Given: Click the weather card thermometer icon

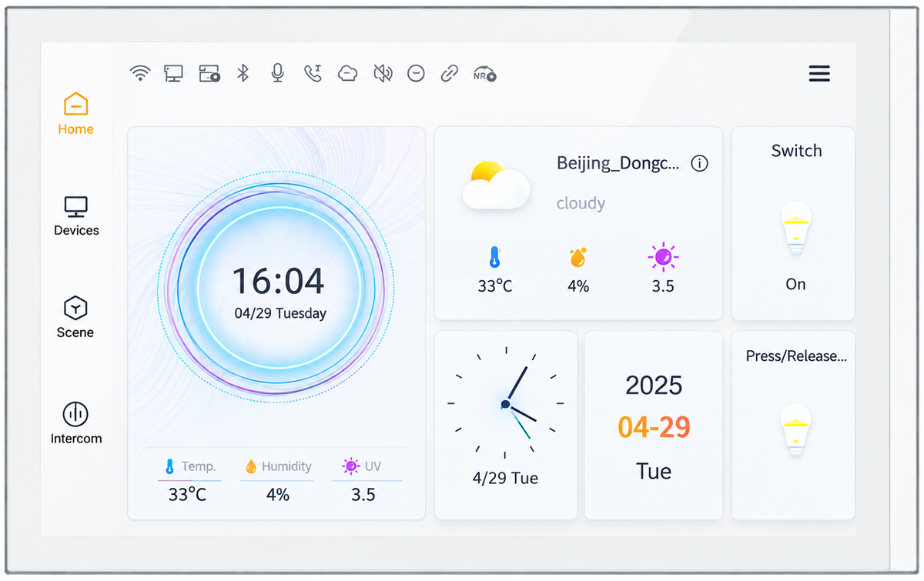Looking at the screenshot, I should tap(494, 257).
